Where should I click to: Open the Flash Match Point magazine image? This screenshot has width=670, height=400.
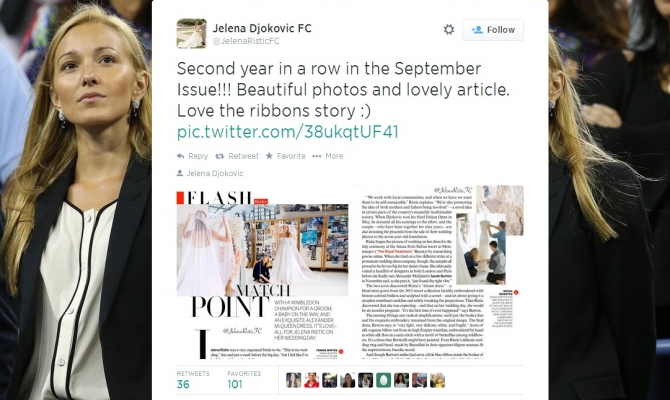[262, 274]
